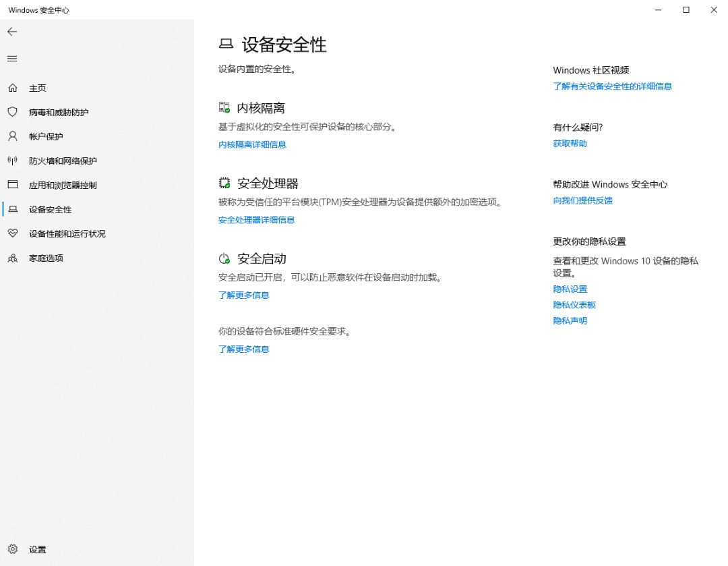The height and width of the screenshot is (566, 728).
Task: Close the Windows 安全中心 window
Action: (x=714, y=9)
